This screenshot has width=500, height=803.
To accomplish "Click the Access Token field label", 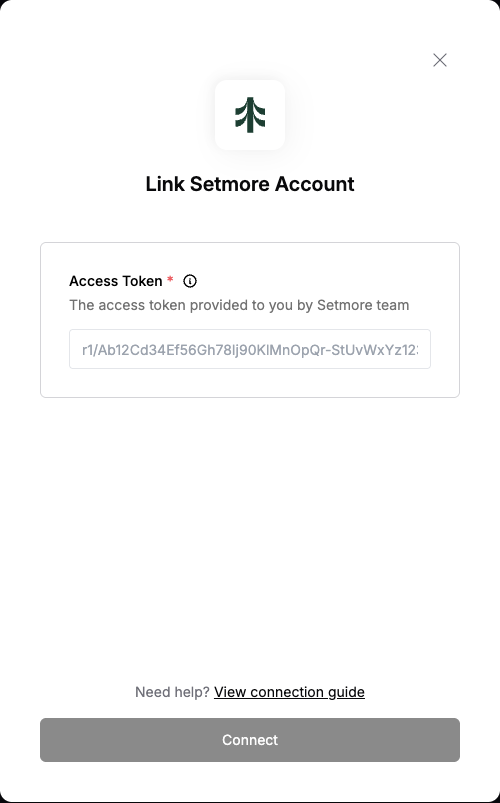I will click(x=116, y=281).
